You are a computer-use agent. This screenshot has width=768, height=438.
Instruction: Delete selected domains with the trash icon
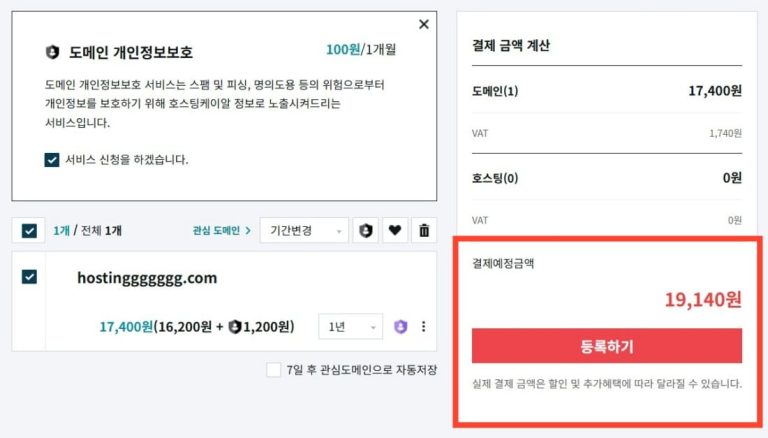(x=424, y=231)
